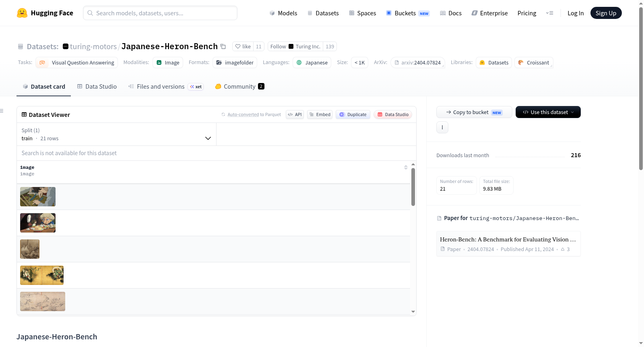
Task: Open the second thumbnail showing No-Face character
Action: pos(38,223)
